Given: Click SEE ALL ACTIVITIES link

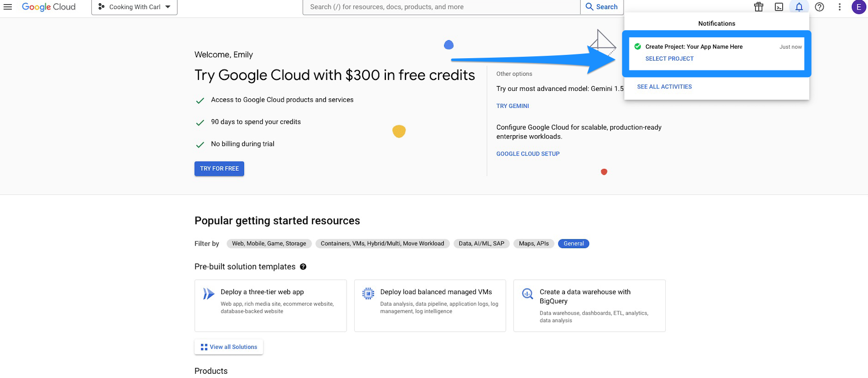Looking at the screenshot, I should point(664,87).
